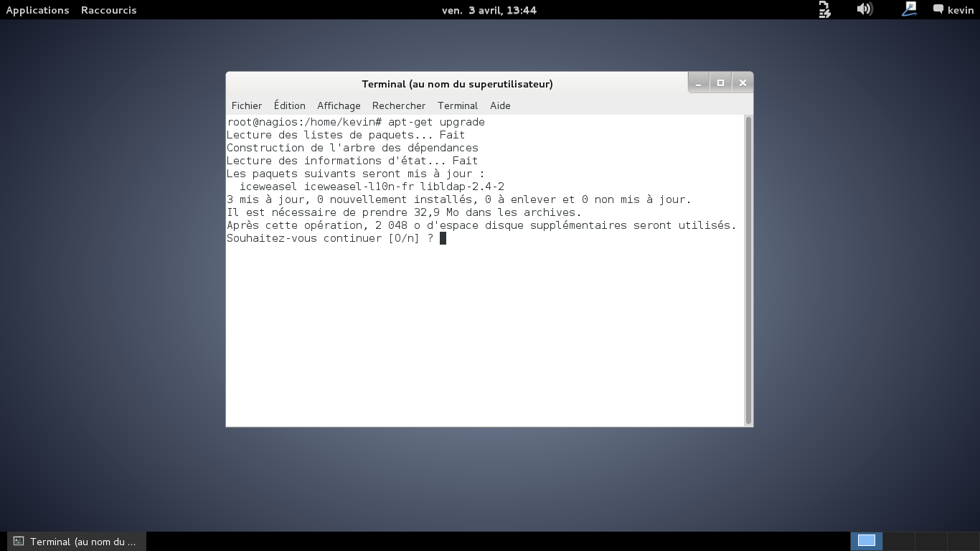Click the package name 'libldap-2.4-2'
The image size is (980, 551).
(x=462, y=187)
